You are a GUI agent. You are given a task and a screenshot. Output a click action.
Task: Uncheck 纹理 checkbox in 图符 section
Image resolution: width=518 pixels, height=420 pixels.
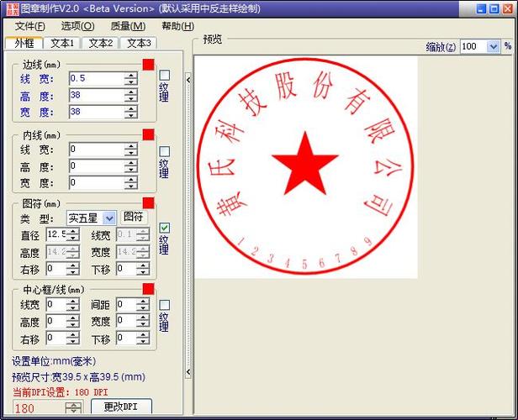point(165,228)
